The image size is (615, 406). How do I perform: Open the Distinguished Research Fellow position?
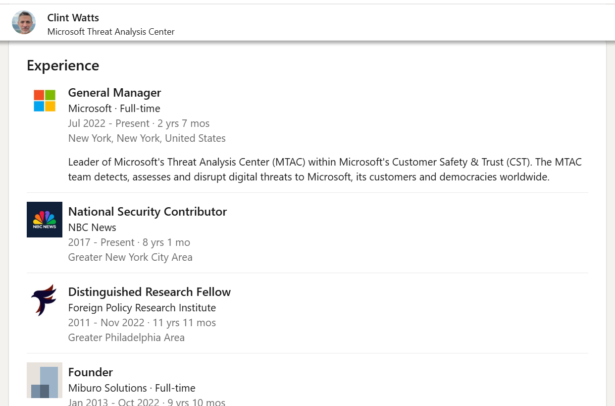149,292
